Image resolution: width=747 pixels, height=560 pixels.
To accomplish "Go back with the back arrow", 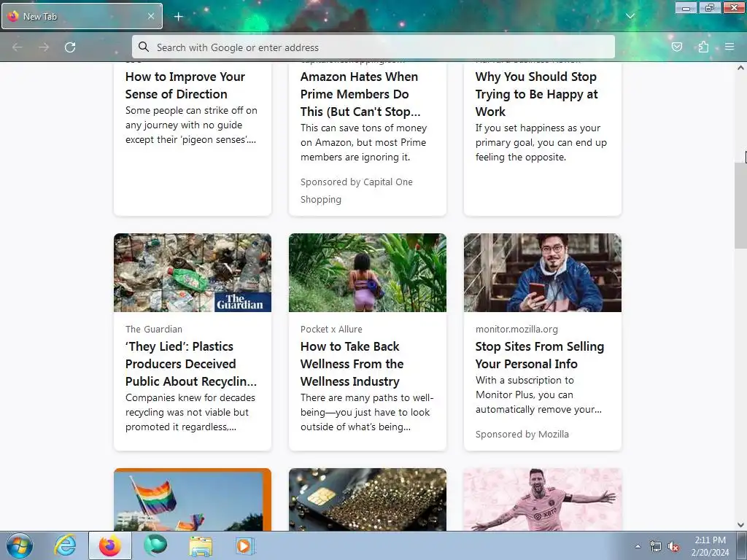I will tap(18, 47).
